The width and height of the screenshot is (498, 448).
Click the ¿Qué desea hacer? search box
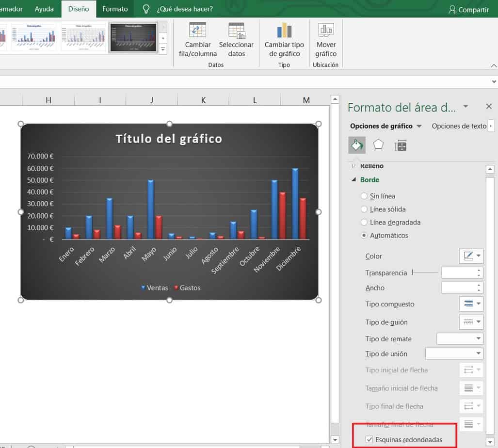pos(185,9)
